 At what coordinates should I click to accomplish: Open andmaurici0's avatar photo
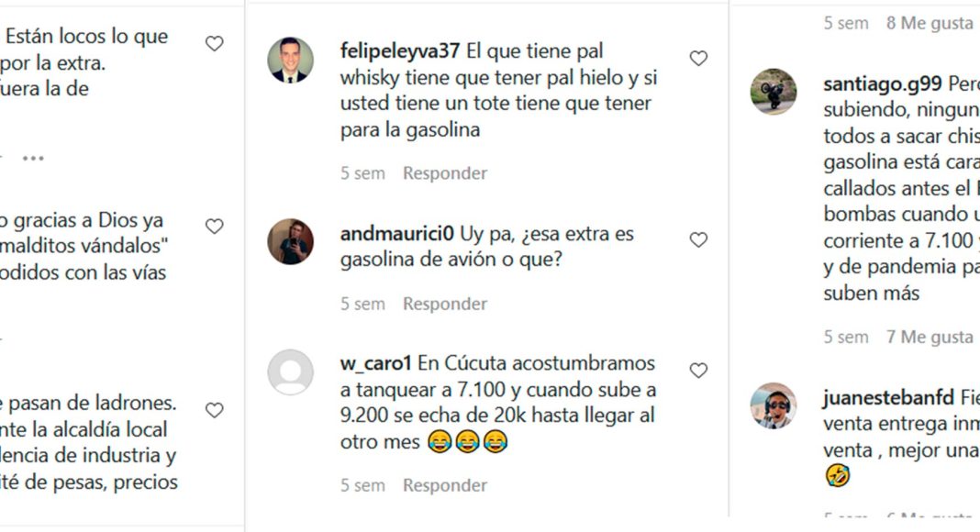[x=291, y=241]
